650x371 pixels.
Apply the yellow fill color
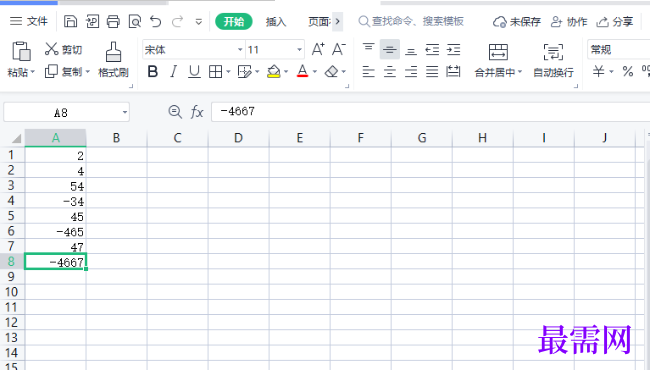(x=274, y=72)
